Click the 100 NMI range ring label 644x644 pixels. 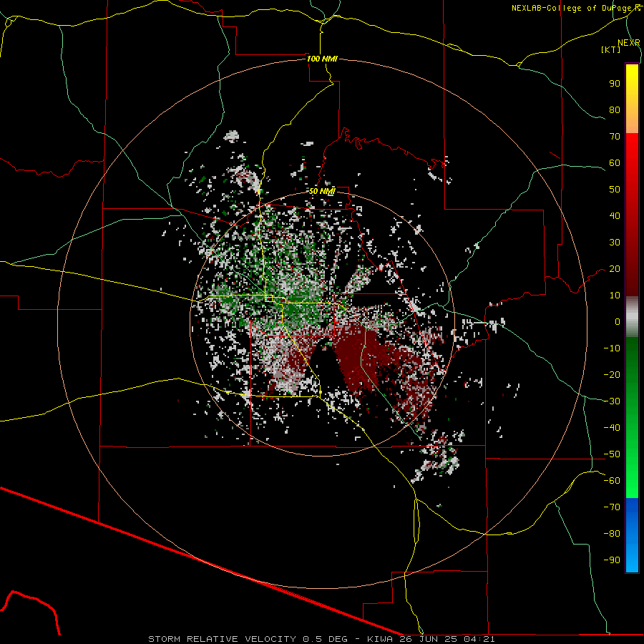[x=323, y=59]
